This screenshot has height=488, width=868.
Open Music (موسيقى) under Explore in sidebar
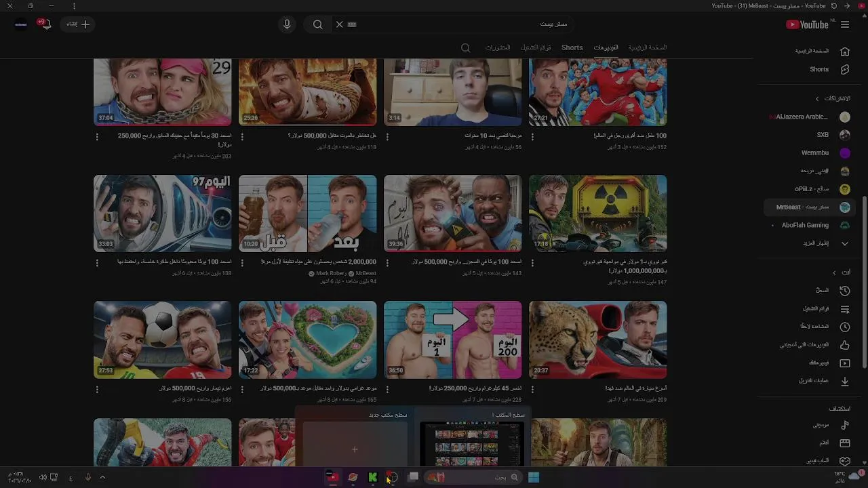[x=811, y=425]
